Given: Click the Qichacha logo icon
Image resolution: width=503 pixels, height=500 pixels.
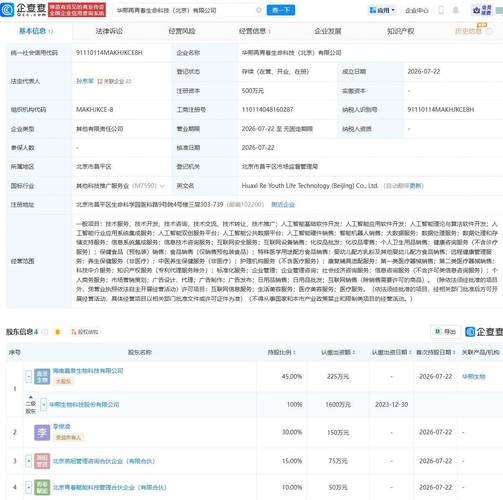Looking at the screenshot, I should 7,10.
